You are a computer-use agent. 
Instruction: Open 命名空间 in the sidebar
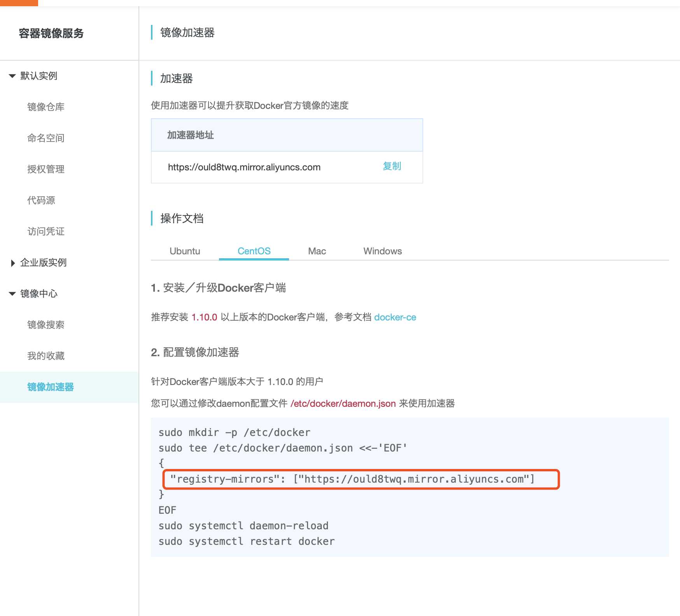point(46,138)
